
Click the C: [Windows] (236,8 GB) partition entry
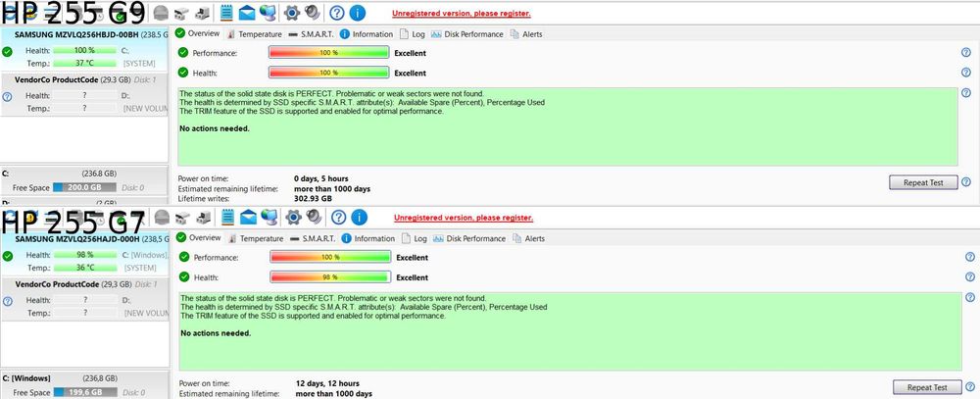(x=84, y=384)
